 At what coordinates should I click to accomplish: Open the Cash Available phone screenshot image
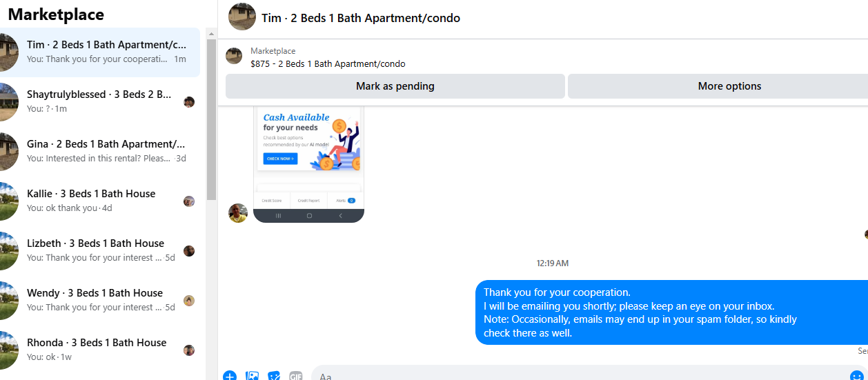pyautogui.click(x=308, y=164)
